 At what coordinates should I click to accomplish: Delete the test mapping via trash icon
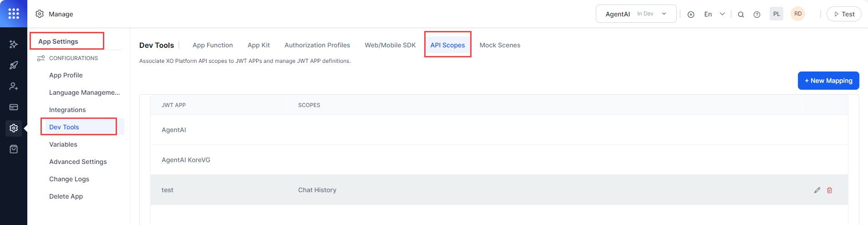click(x=829, y=190)
